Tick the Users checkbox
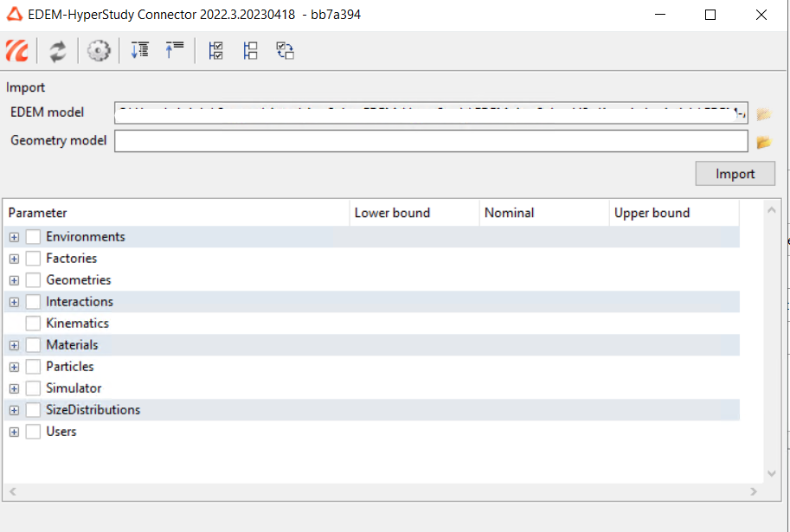 (33, 432)
